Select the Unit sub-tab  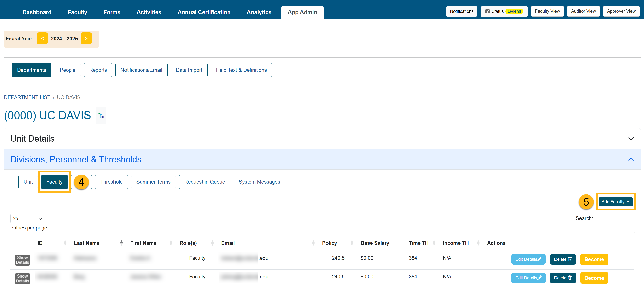(x=28, y=182)
